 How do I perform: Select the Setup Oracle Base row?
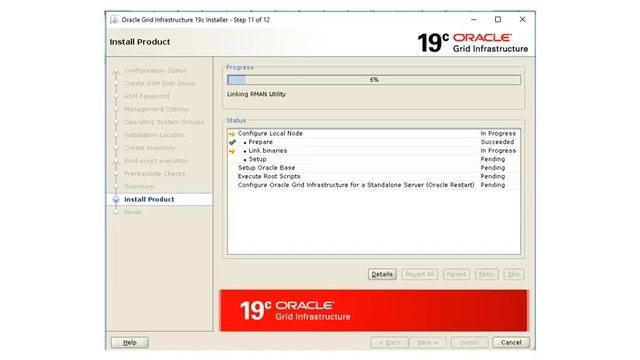click(x=373, y=168)
